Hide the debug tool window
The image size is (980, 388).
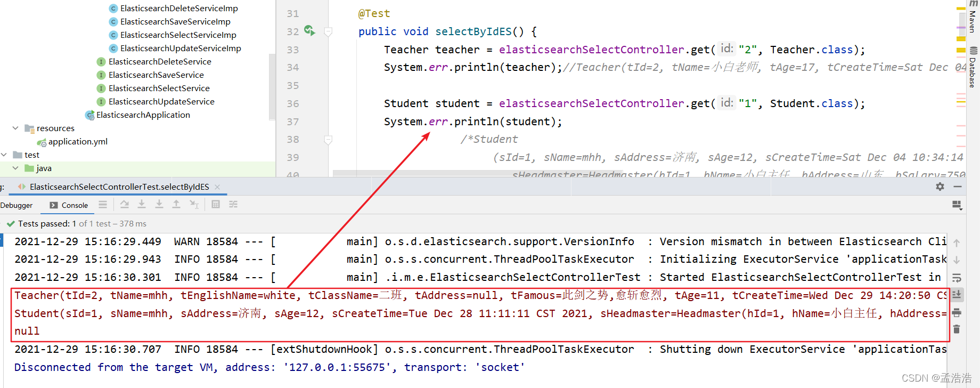pos(957,187)
